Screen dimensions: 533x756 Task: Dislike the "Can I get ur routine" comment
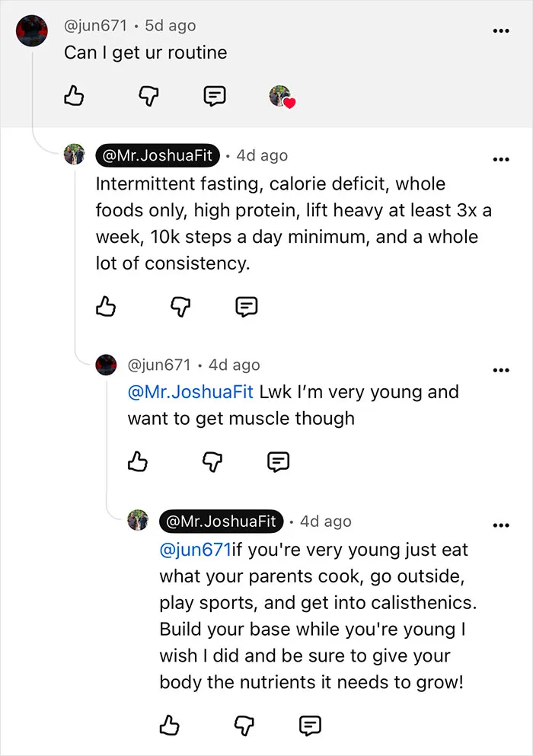click(148, 96)
